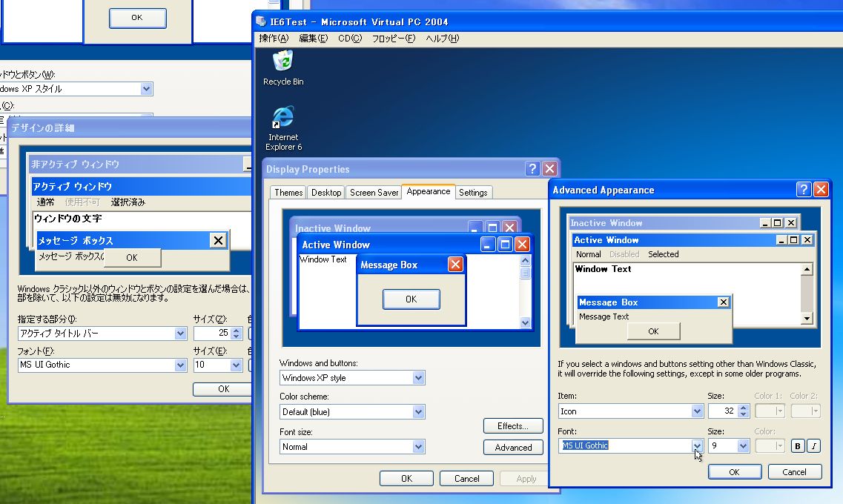Decrease the Item size with the down arrow
843x504 pixels.
743,414
